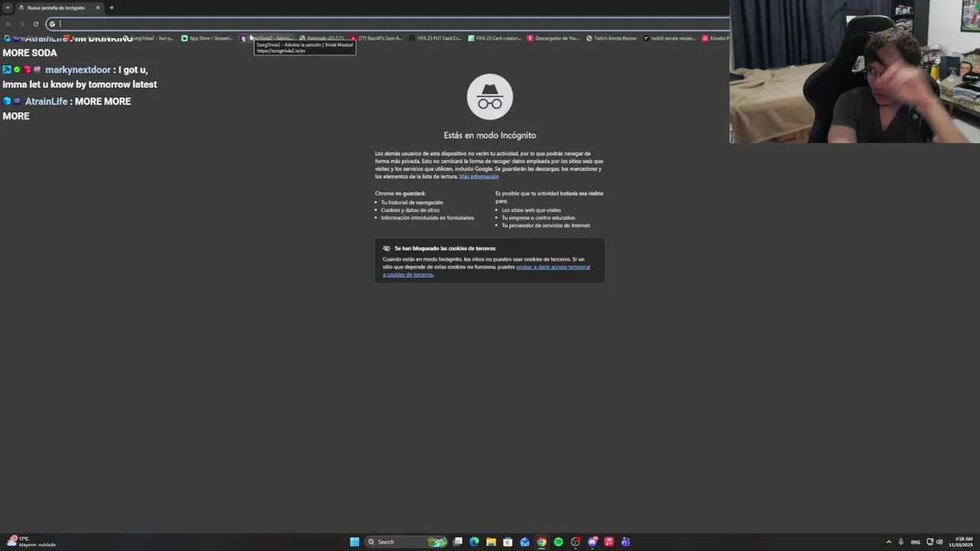
Task: Click markynextdoor username in chat overlay
Action: click(x=78, y=70)
